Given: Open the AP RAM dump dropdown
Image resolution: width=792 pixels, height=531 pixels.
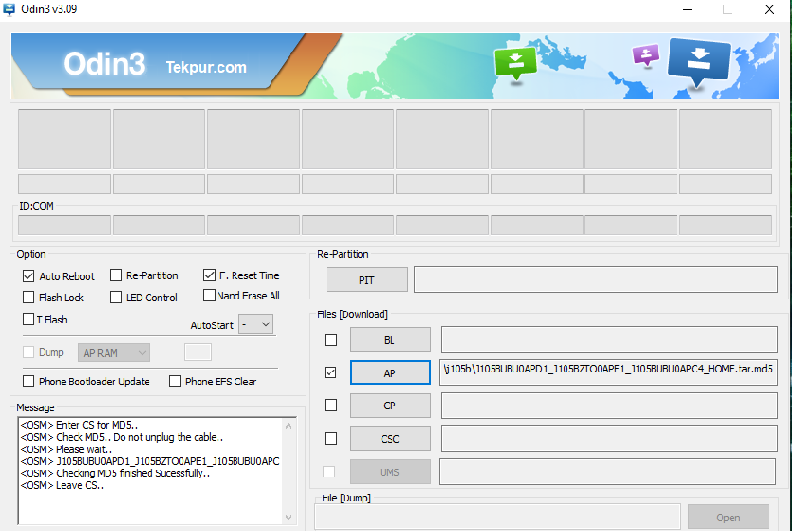Looking at the screenshot, I should 114,353.
